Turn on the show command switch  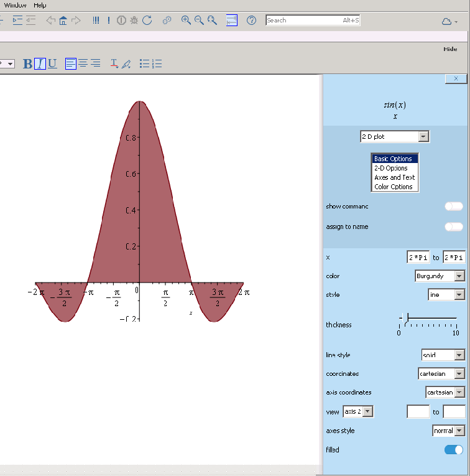coord(454,207)
